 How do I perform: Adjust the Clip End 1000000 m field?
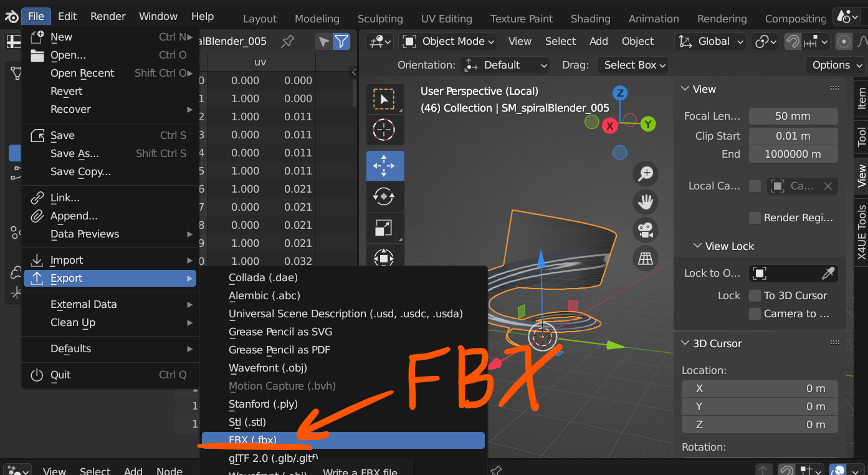[793, 154]
